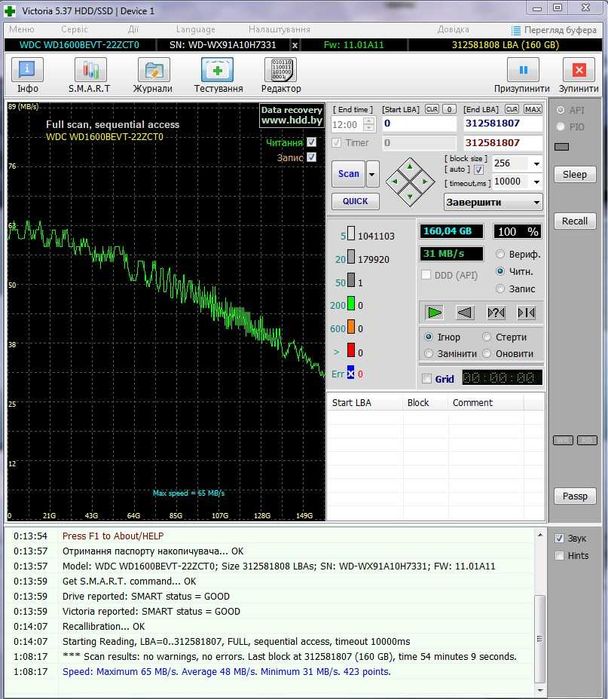Open the timeout 10000 ms dropdown
Image resolution: width=608 pixels, height=699 pixels.
[x=535, y=181]
